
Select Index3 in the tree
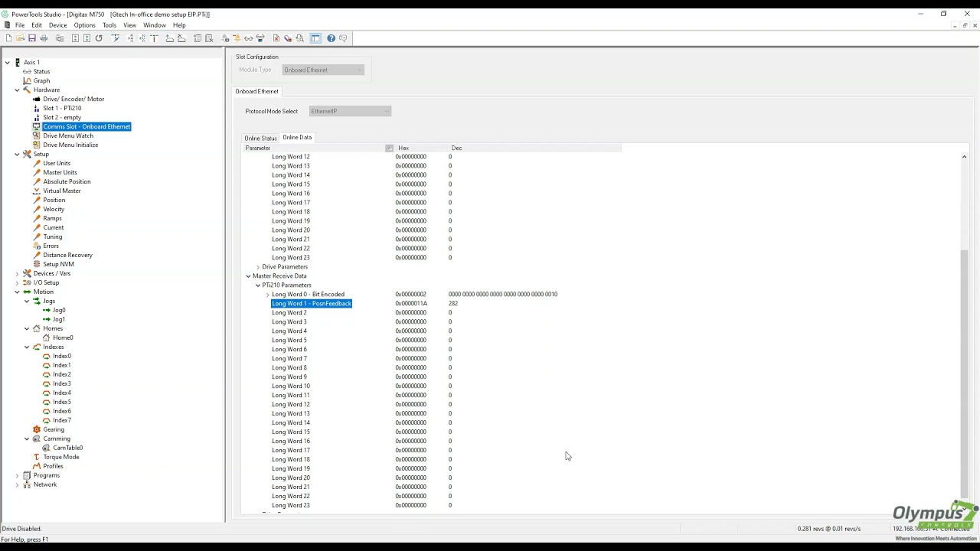(x=62, y=384)
